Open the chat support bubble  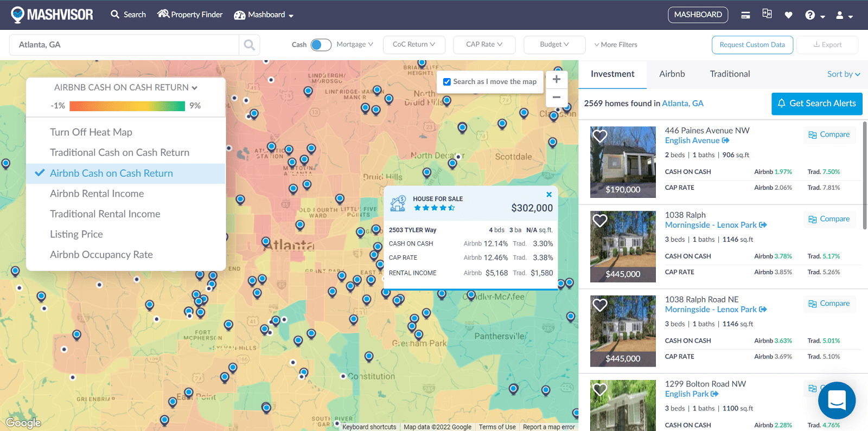(x=837, y=401)
